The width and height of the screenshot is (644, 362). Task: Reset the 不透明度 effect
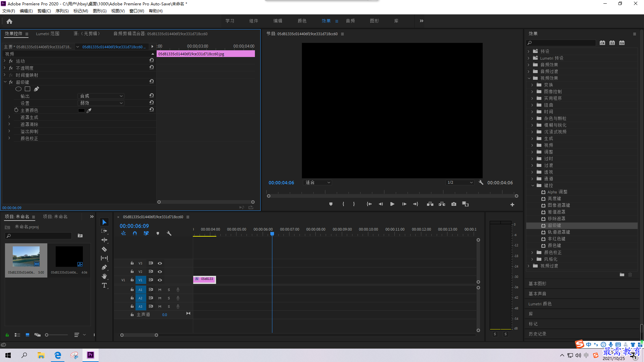click(x=152, y=68)
